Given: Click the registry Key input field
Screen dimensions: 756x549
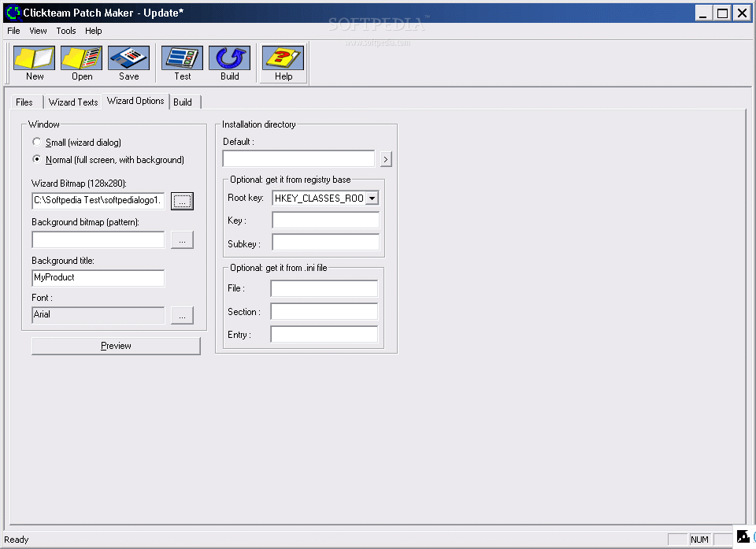Looking at the screenshot, I should point(325,220).
